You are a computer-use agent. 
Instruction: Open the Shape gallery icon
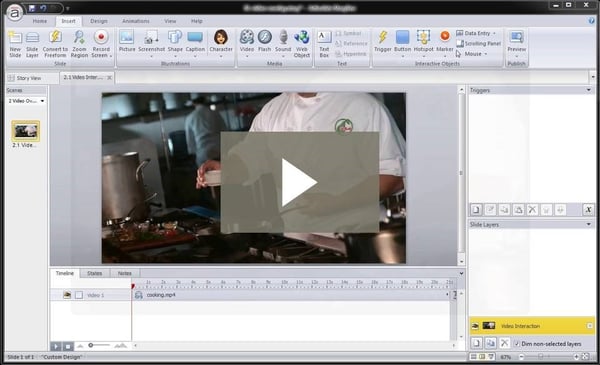[175, 37]
